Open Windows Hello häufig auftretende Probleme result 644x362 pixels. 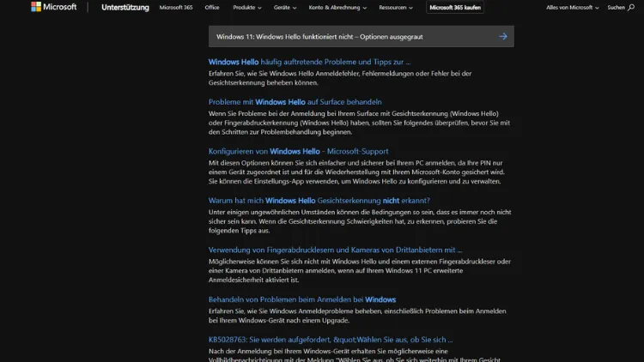click(309, 62)
